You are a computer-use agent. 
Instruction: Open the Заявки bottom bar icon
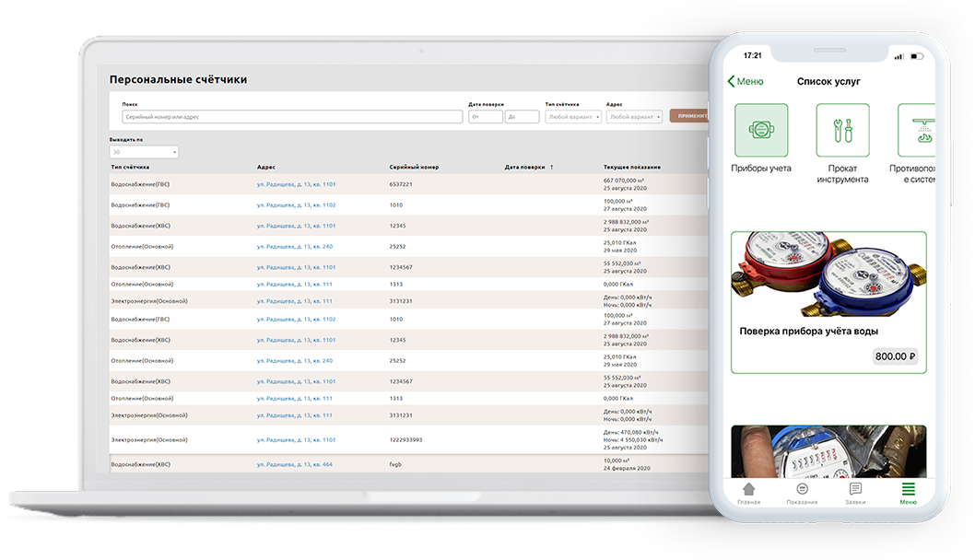point(855,489)
